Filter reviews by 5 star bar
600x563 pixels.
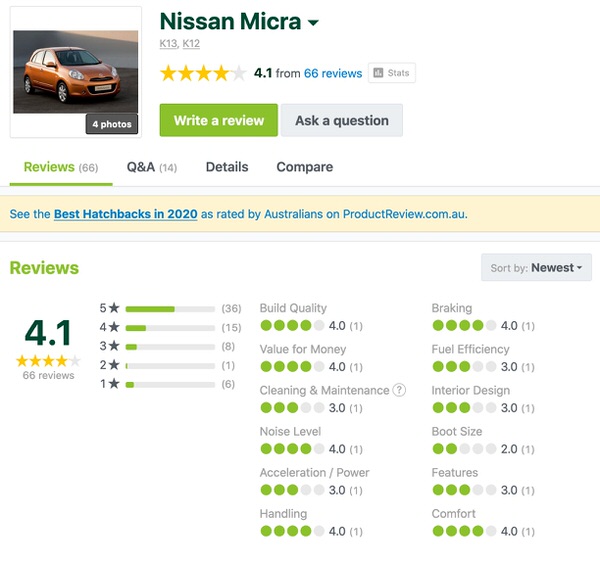click(170, 309)
